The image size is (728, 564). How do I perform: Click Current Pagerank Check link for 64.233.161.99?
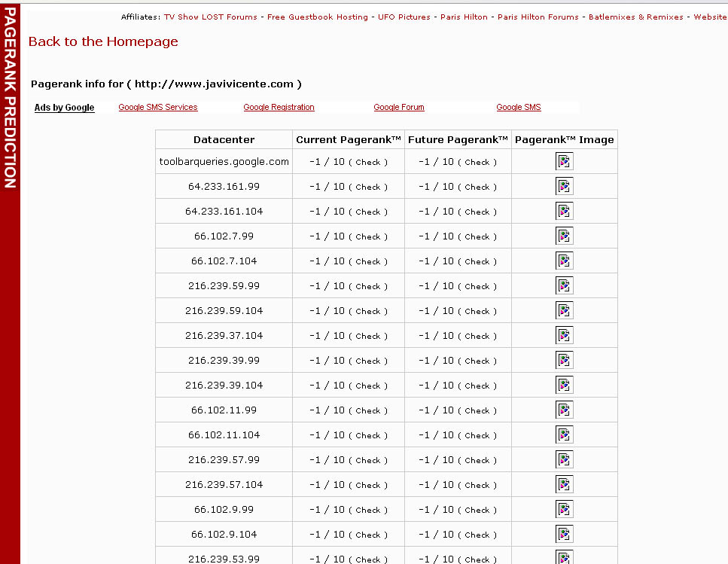coord(367,187)
